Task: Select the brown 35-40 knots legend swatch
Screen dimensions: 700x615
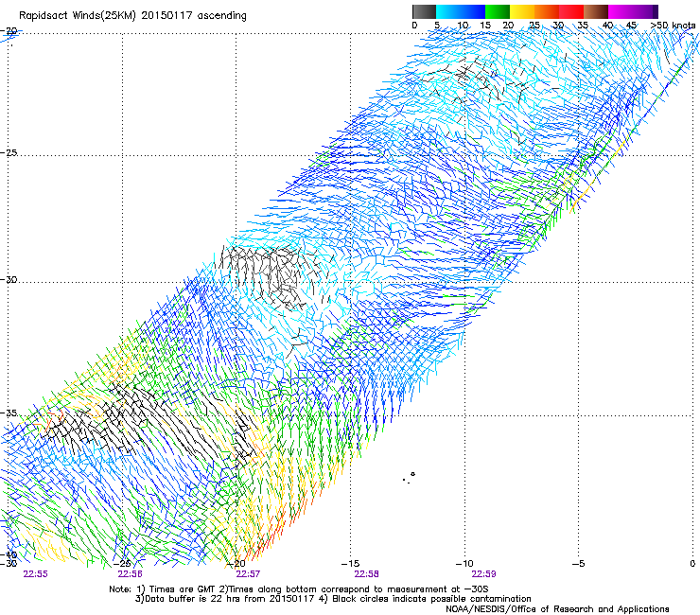Action: tap(596, 11)
